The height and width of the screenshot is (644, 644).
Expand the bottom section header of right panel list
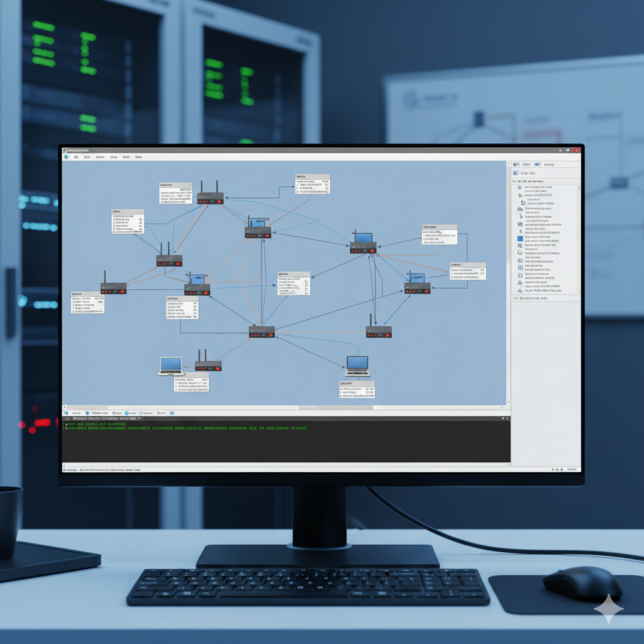515,298
